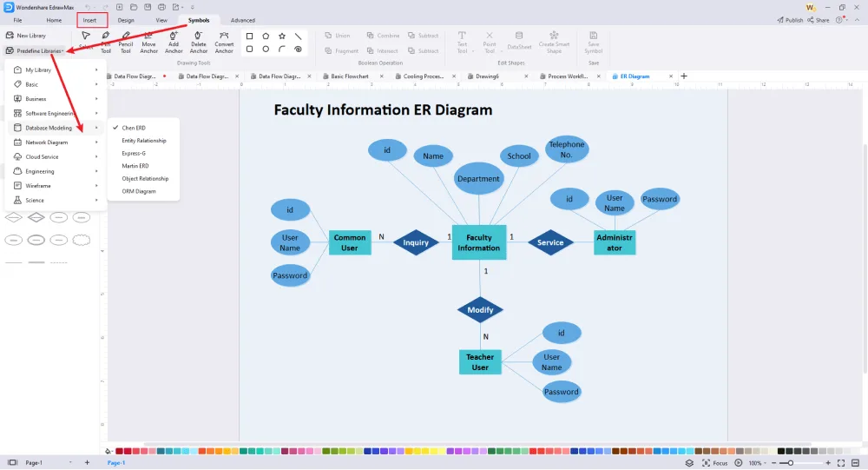Image resolution: width=868 pixels, height=470 pixels.
Task: Enable the ORM Diagram library
Action: click(x=138, y=191)
